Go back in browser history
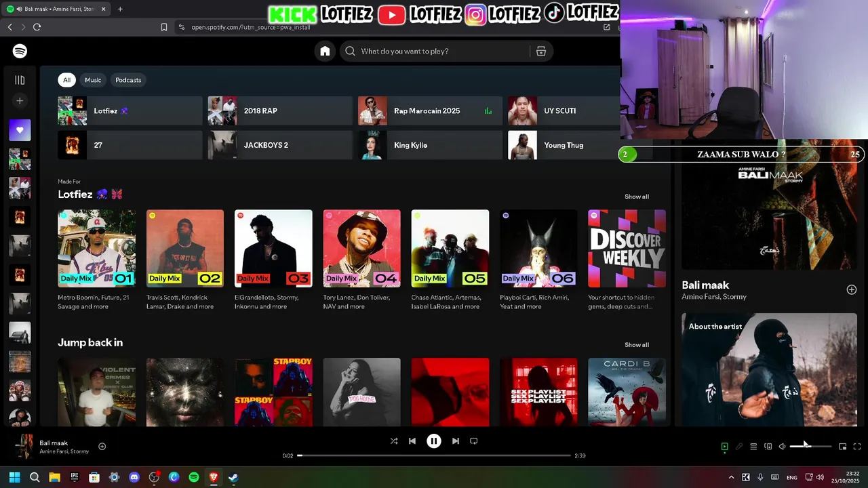This screenshot has height=488, width=868. point(9,27)
